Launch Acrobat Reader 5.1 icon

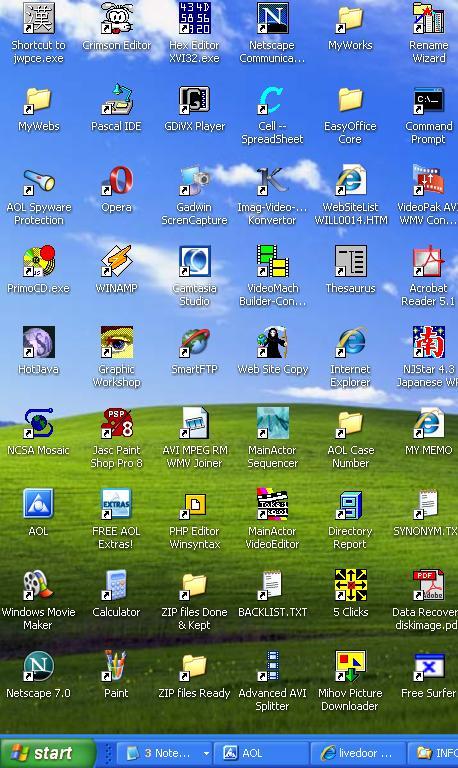[x=429, y=262]
